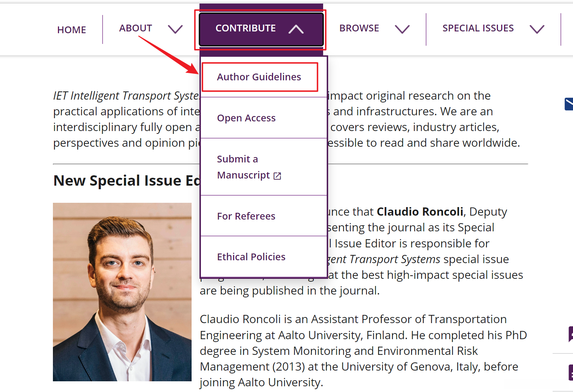Go to the For Referees page
The image size is (573, 392).
pos(246,216)
